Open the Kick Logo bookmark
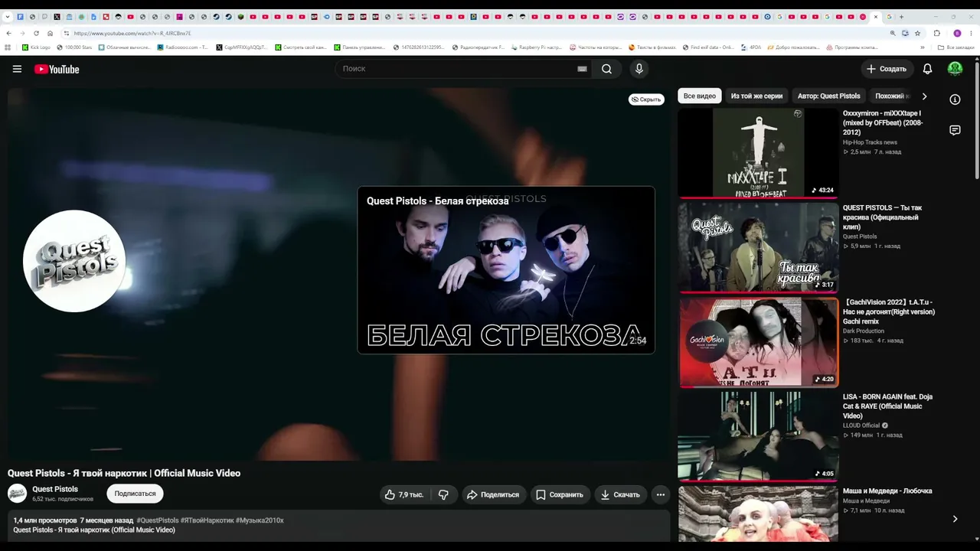 (36, 47)
